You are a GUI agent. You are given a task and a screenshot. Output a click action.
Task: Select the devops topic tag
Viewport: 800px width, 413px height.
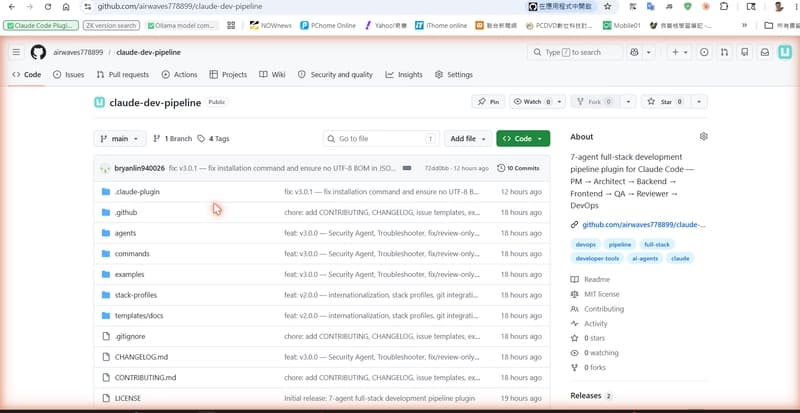586,245
